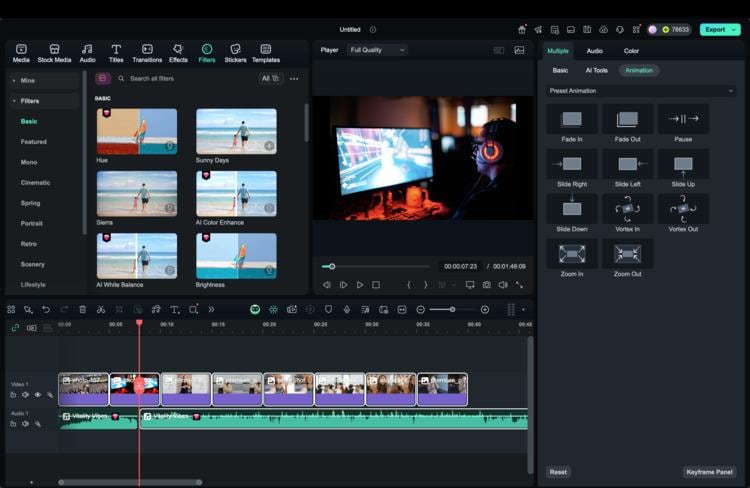Apply the Zoom In animation

(x=572, y=254)
